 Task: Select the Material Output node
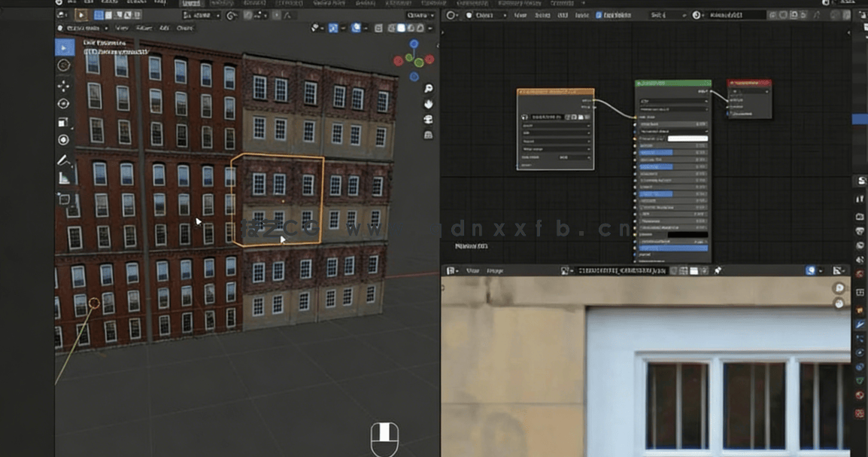(x=749, y=82)
